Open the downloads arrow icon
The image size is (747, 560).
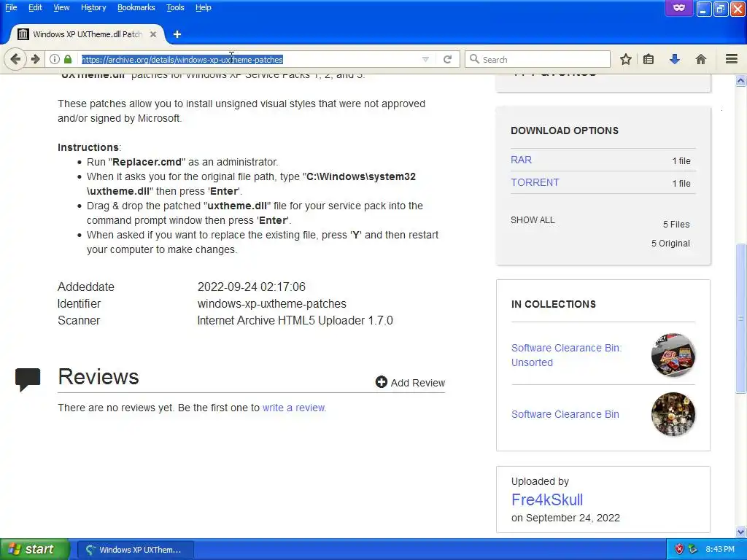pos(674,59)
